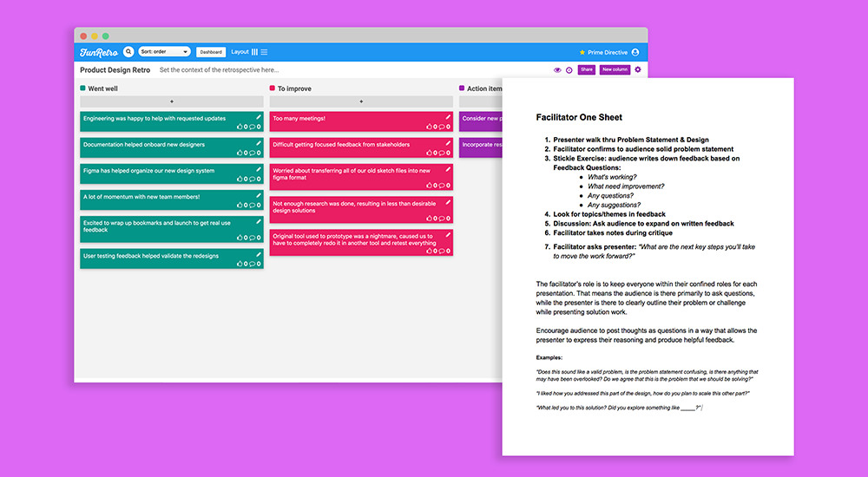Image resolution: width=868 pixels, height=477 pixels.
Task: Open comments on 'Too many meetings!' card
Action: coord(442,127)
